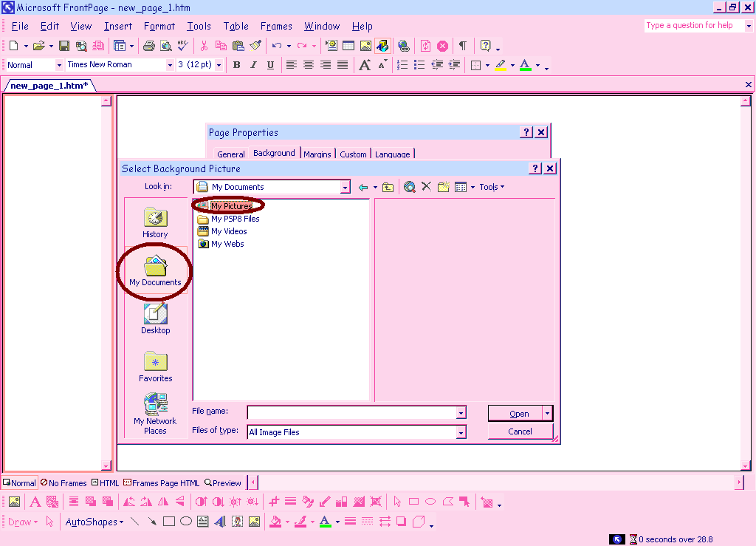
Task: Toggle Underline formatting
Action: tap(270, 64)
